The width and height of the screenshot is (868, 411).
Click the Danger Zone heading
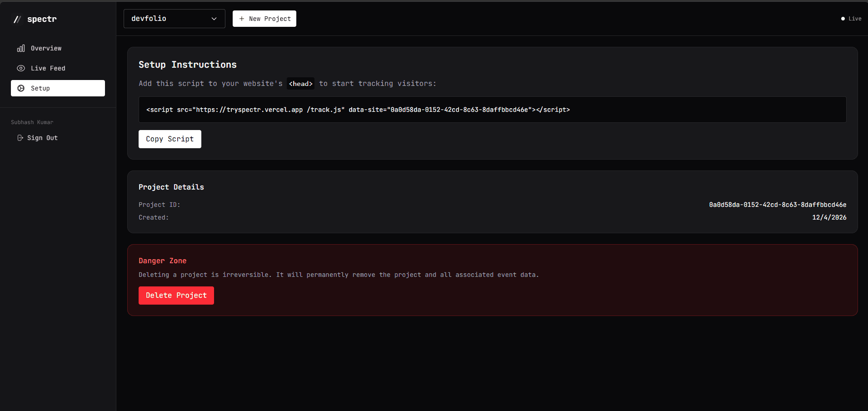[x=163, y=261]
